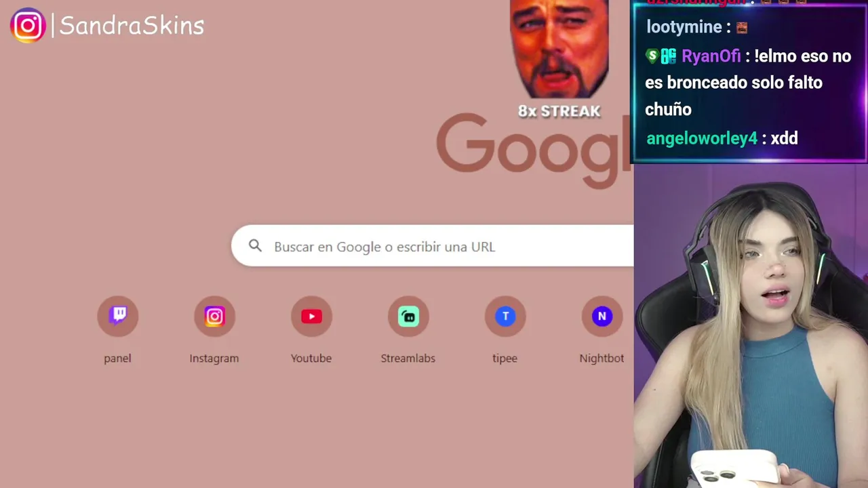
Task: Click the tipee shortcut label
Action: 505,358
